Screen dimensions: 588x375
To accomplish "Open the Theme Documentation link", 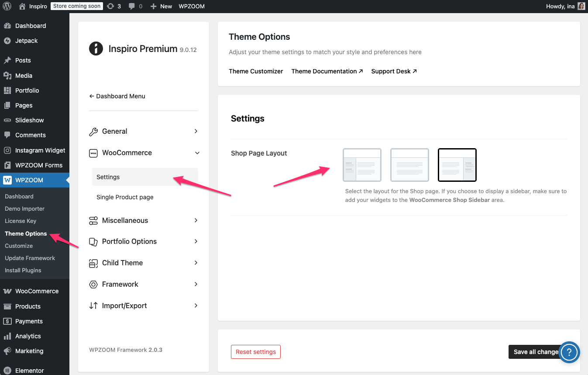I will click(327, 71).
